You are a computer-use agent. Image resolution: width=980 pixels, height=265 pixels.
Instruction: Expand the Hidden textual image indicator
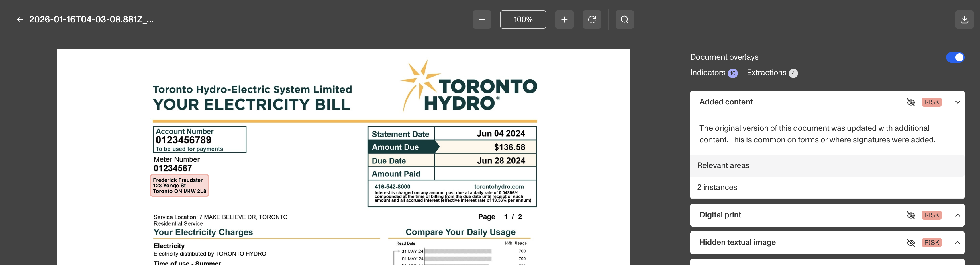tap(957, 243)
